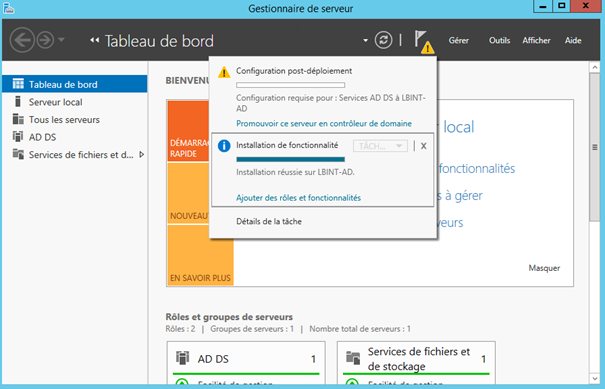Open the Outils menu

tap(499, 40)
